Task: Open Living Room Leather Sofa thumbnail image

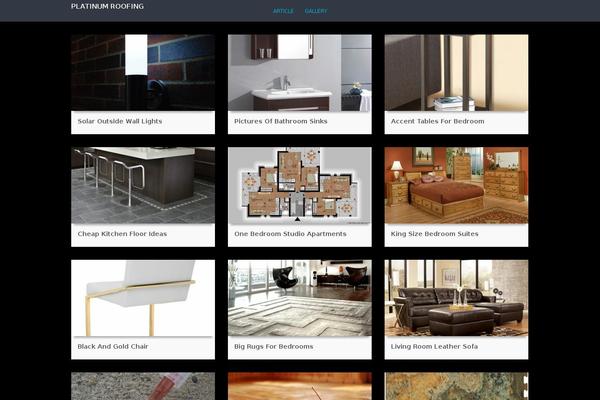Action: click(456, 298)
